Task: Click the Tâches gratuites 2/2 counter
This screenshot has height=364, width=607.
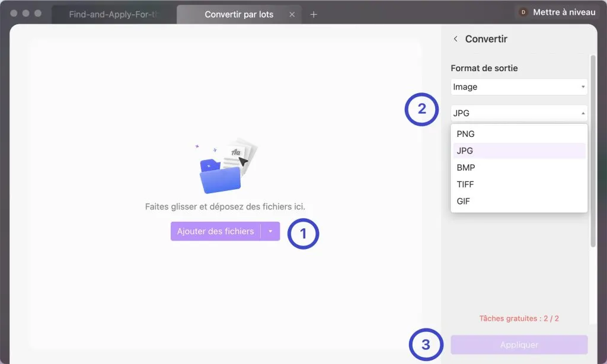Action: point(519,318)
